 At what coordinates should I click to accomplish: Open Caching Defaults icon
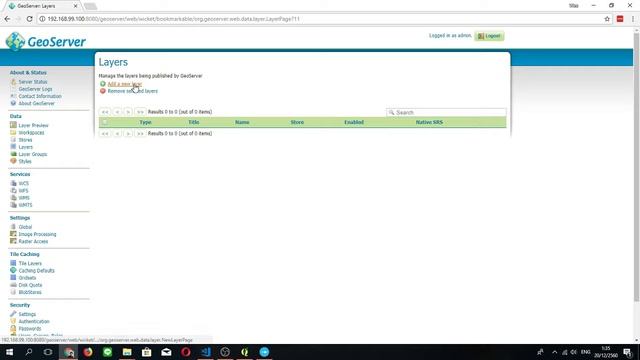pyautogui.click(x=13, y=270)
